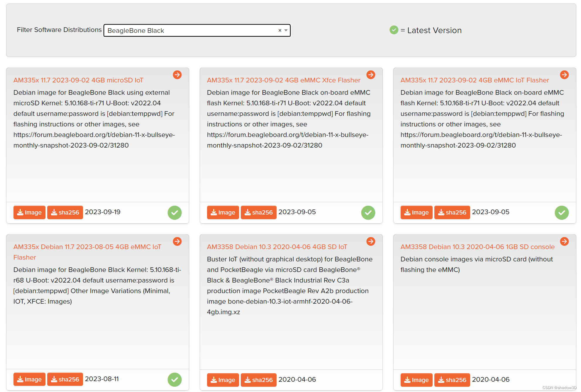The image size is (581, 392).
Task: Download Image dated 2023-08-11
Action: click(29, 379)
